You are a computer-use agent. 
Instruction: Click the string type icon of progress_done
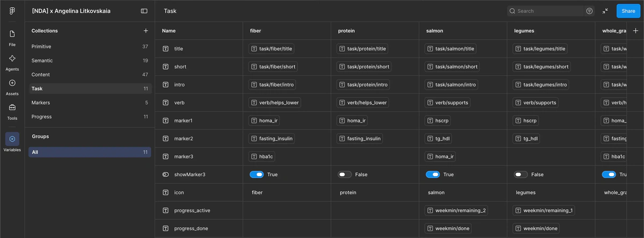(165, 228)
